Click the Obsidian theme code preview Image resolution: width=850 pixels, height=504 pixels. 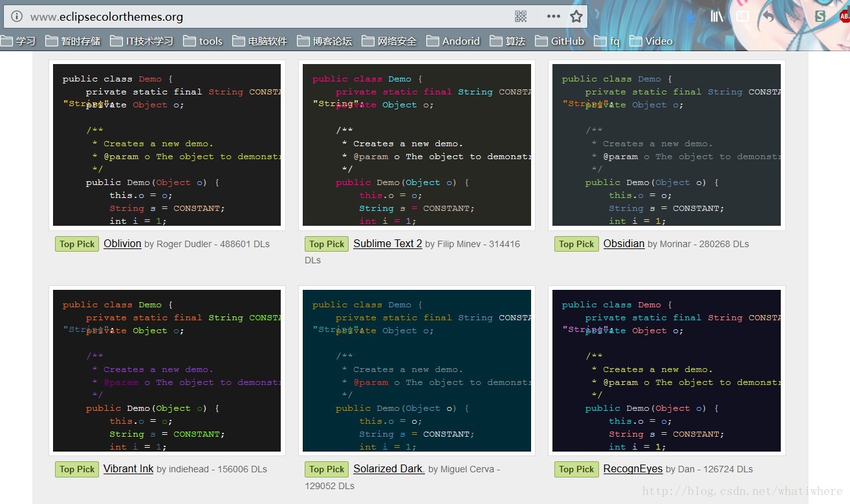[x=666, y=145]
